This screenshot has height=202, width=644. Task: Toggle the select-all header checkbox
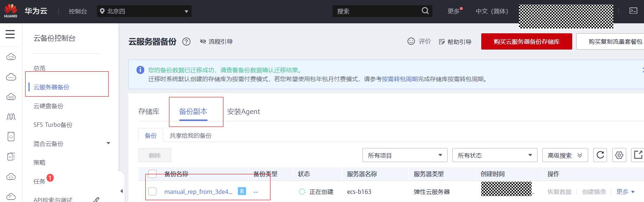click(152, 174)
